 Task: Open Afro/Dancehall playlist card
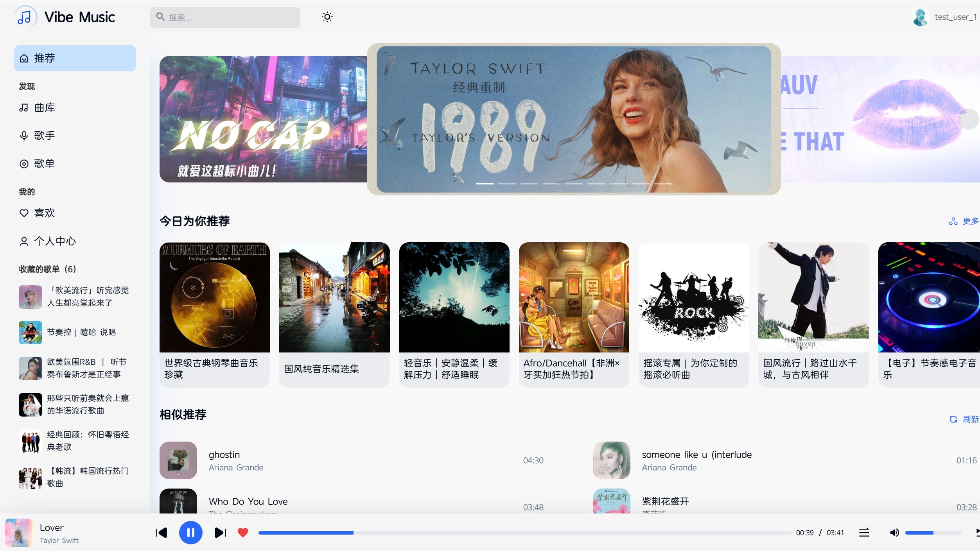[x=574, y=315]
